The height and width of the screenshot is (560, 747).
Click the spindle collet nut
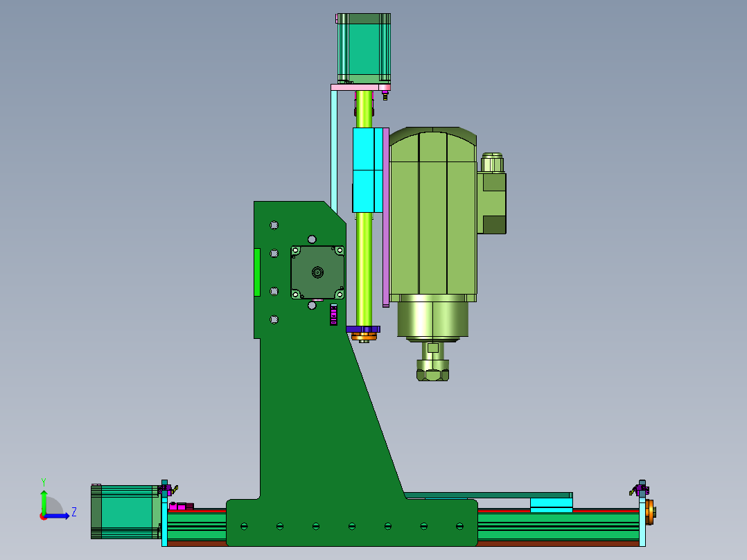432,371
